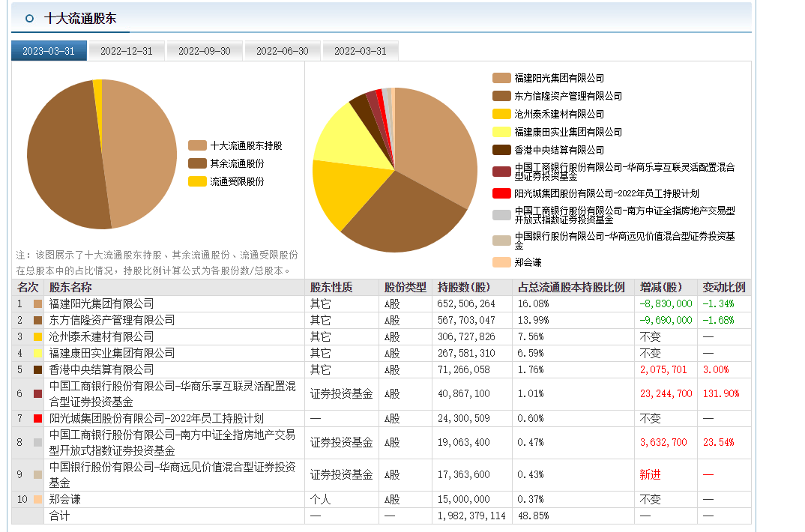Switch to the 2022-06-30 tab
This screenshot has width=805, height=532.
282,50
